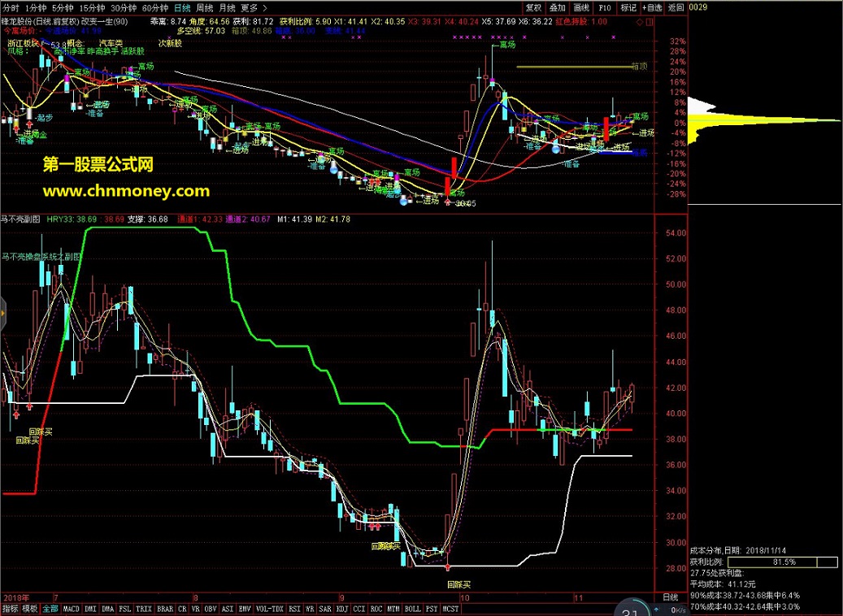Click the 叠加 overlay button
The height and width of the screenshot is (616, 843).
(x=558, y=7)
